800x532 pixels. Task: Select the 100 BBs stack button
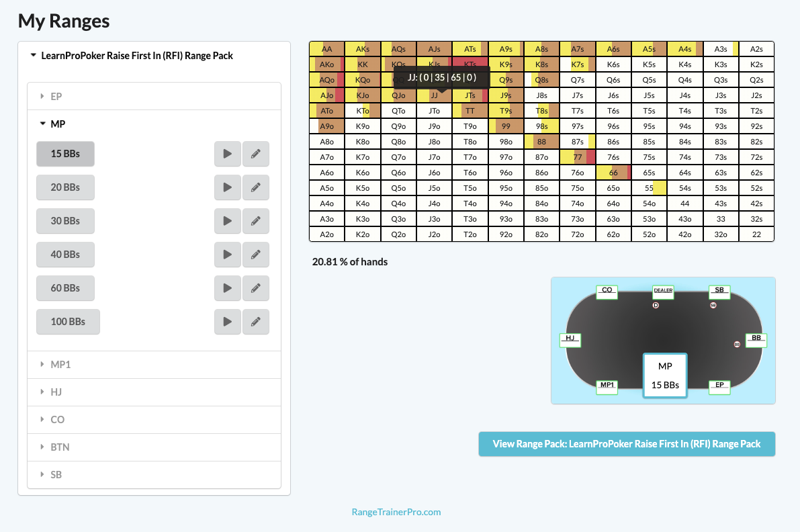[68, 322]
